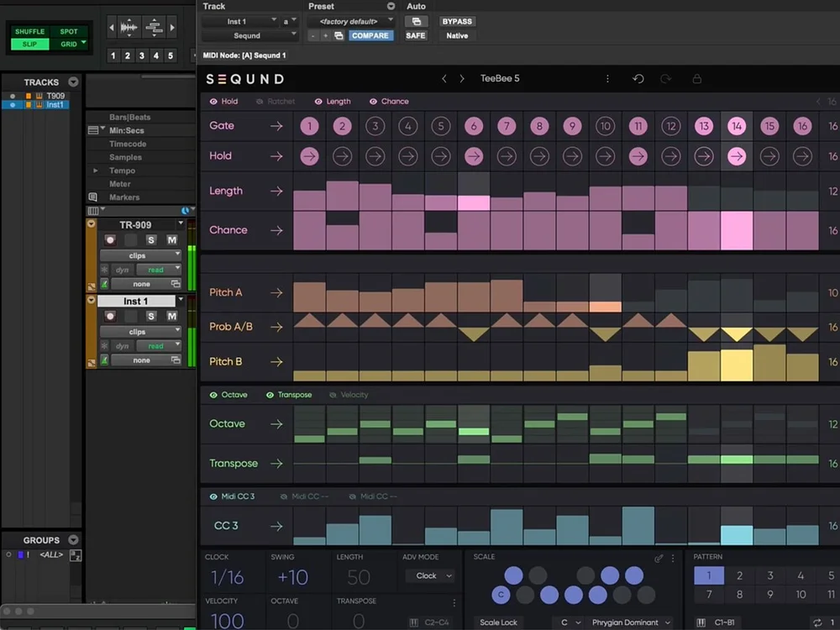
Task: Open the ADV MODE Clock dropdown
Action: click(x=433, y=576)
